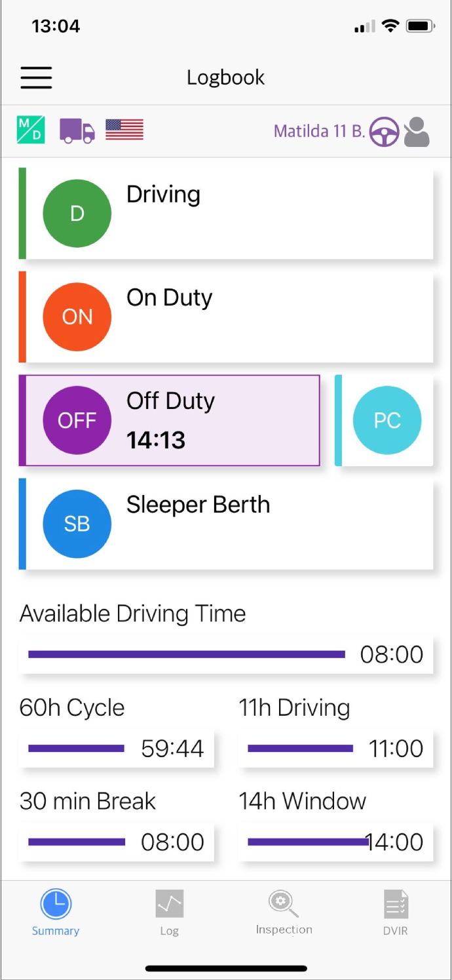Tap the US flag country icon

pos(124,130)
